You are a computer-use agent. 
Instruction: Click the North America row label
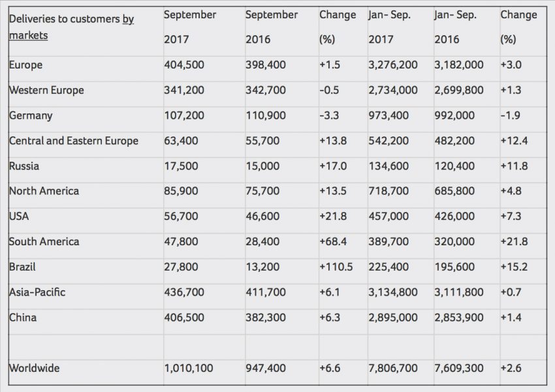tap(44, 191)
